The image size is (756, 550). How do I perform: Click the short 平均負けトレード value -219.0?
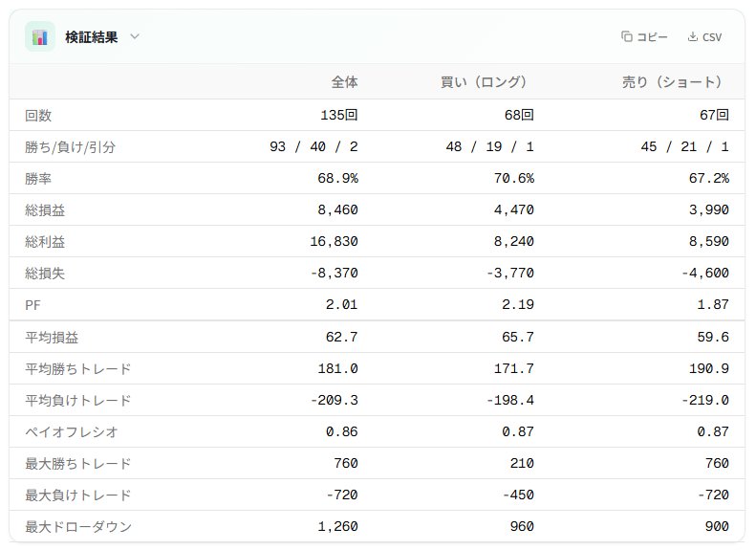pyautogui.click(x=704, y=400)
